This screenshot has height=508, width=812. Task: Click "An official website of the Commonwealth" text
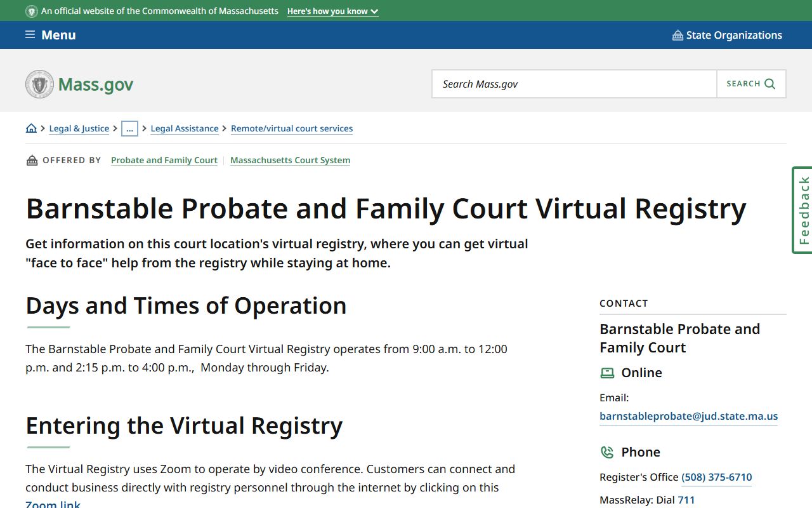(160, 11)
